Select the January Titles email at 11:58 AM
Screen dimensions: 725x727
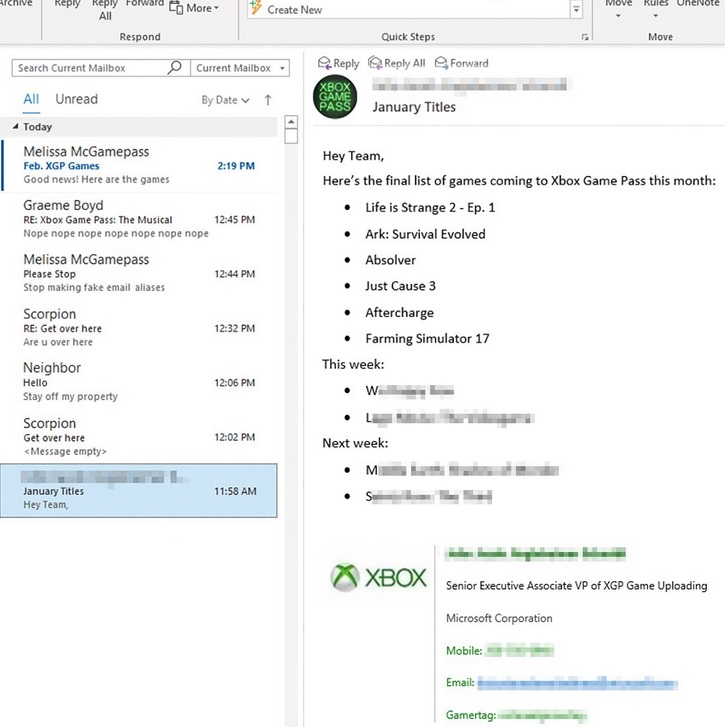[x=139, y=491]
